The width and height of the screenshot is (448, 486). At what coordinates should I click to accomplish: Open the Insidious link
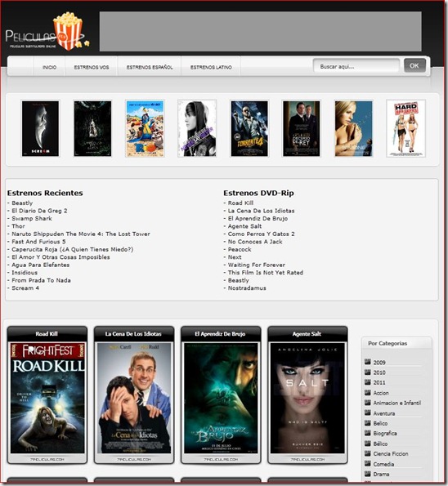pos(25,273)
